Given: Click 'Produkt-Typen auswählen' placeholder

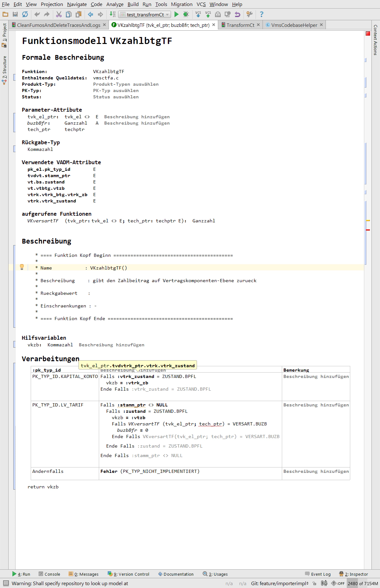Looking at the screenshot, I should tap(126, 84).
